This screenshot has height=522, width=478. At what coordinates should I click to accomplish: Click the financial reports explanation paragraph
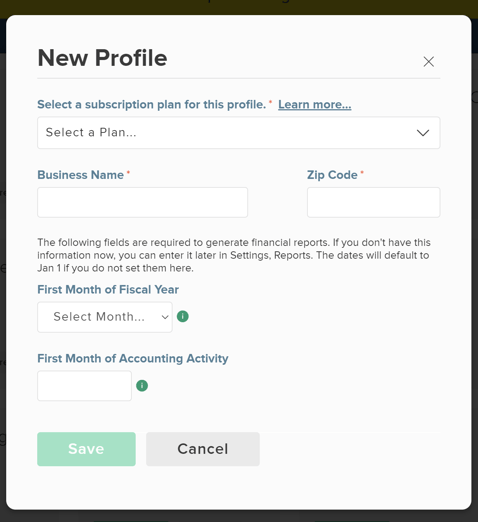(x=234, y=255)
